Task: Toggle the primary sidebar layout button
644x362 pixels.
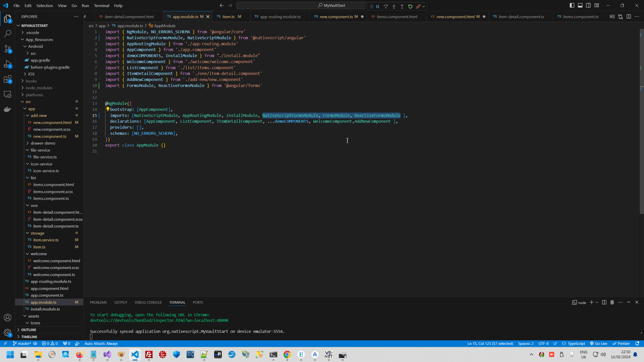Action: 572,6
